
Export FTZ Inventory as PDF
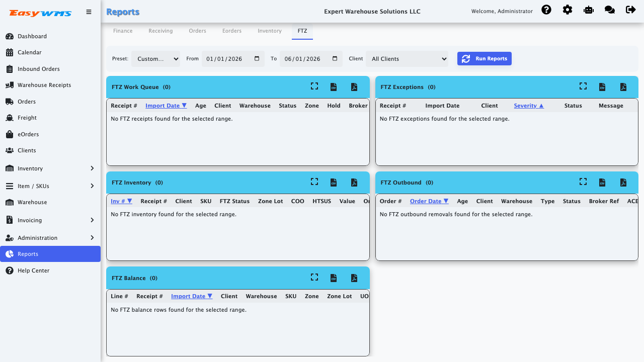(354, 183)
